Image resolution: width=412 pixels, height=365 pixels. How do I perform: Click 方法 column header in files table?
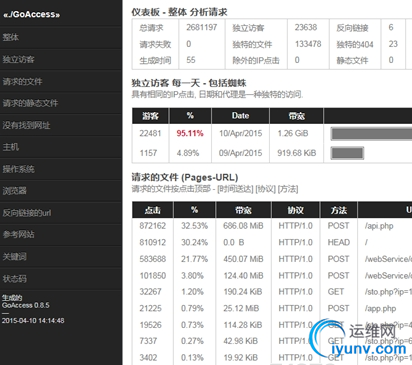coord(339,210)
